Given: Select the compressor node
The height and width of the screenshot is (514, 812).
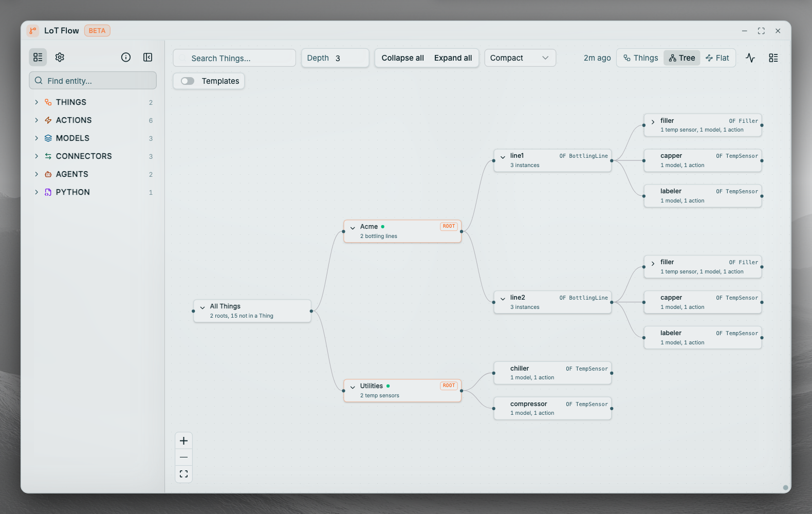Looking at the screenshot, I should click(x=552, y=409).
